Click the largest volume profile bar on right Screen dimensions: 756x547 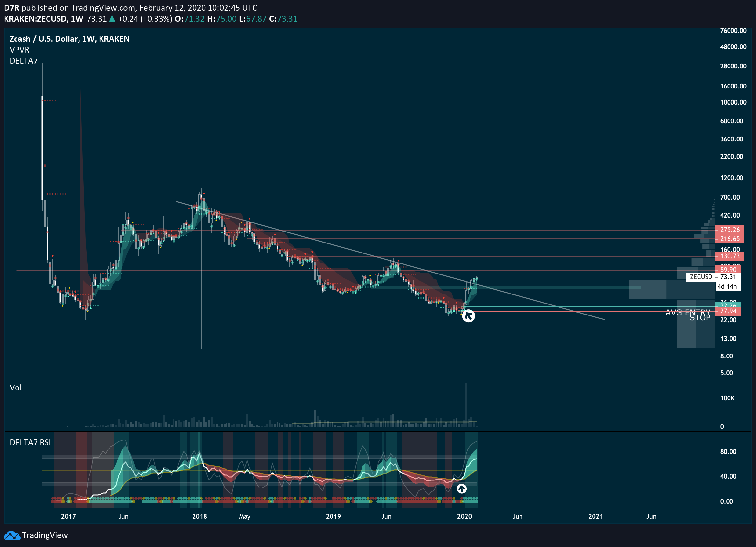click(x=672, y=289)
